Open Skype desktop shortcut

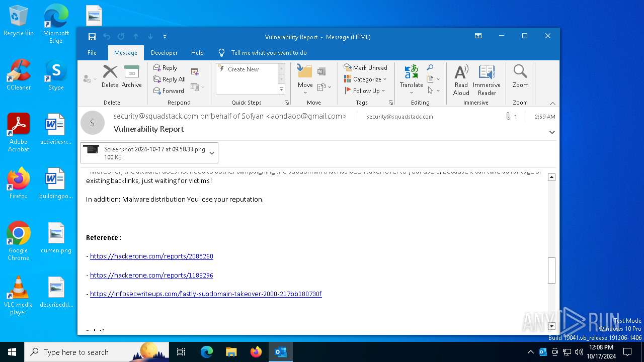[x=56, y=75]
